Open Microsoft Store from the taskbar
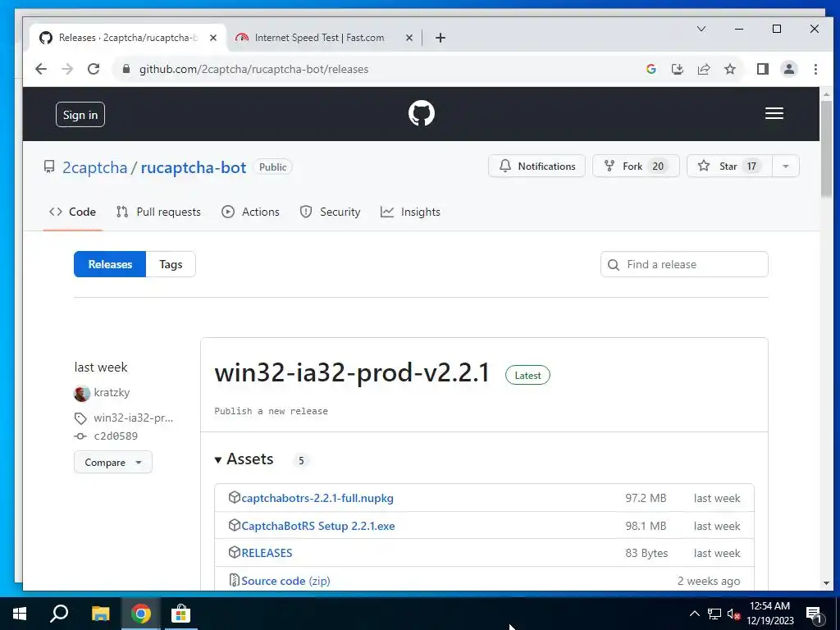The width and height of the screenshot is (840, 630). pos(180,614)
